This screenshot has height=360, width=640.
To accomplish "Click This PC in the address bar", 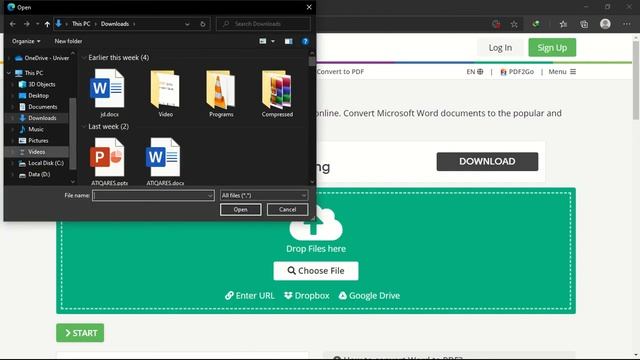I will pyautogui.click(x=81, y=24).
